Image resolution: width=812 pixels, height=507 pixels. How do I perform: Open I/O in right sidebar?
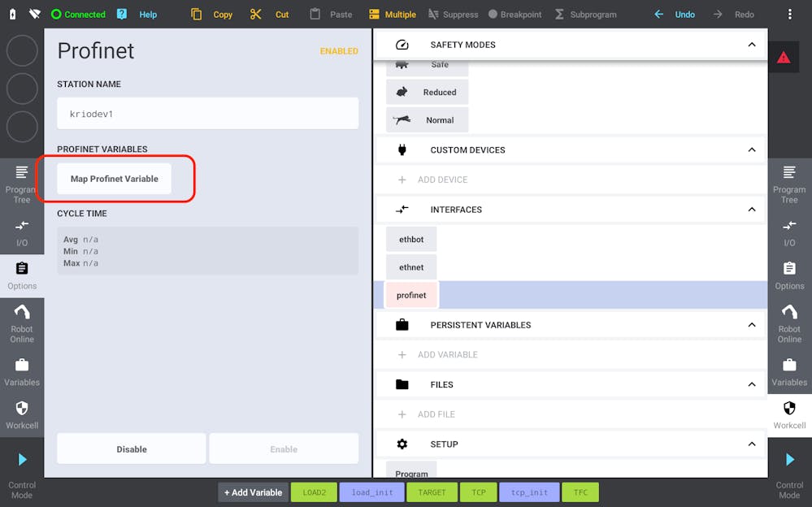(x=789, y=233)
